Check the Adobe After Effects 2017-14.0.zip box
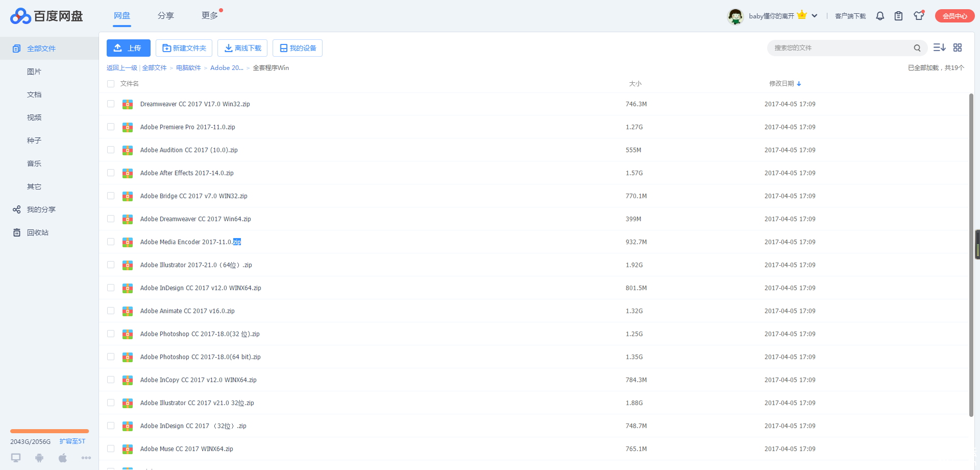The image size is (980, 470). [111, 173]
